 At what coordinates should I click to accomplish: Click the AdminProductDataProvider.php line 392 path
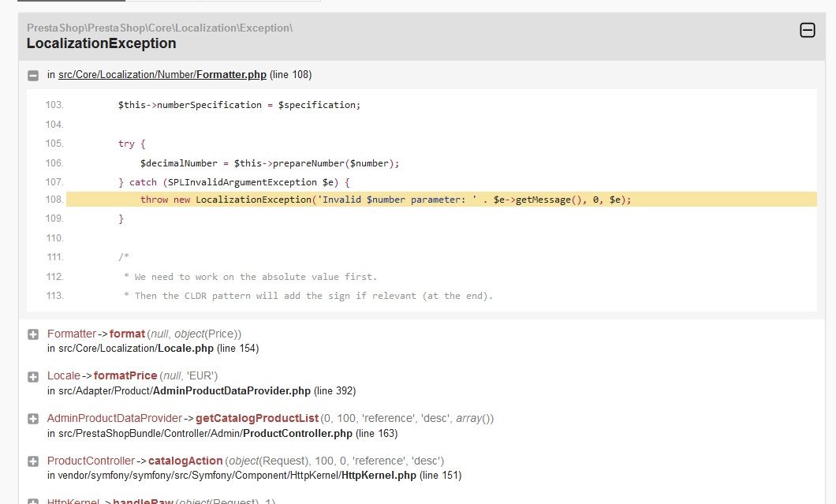click(202, 391)
